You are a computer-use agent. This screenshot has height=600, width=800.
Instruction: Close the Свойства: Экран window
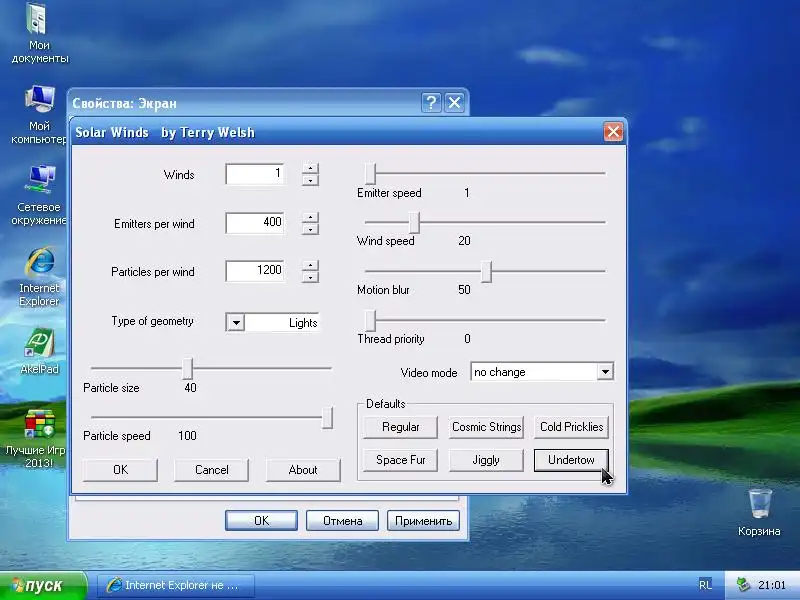pos(454,103)
